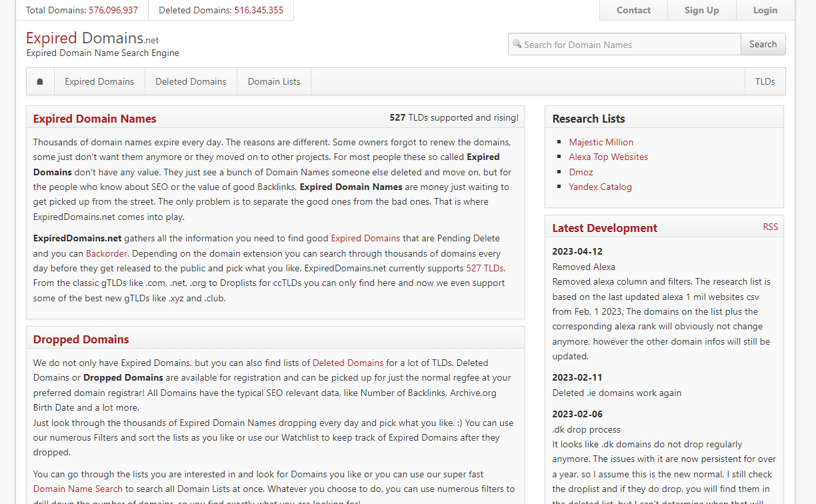Click the Expired Domains link after 'find good'
The image size is (816, 504).
pos(365,238)
